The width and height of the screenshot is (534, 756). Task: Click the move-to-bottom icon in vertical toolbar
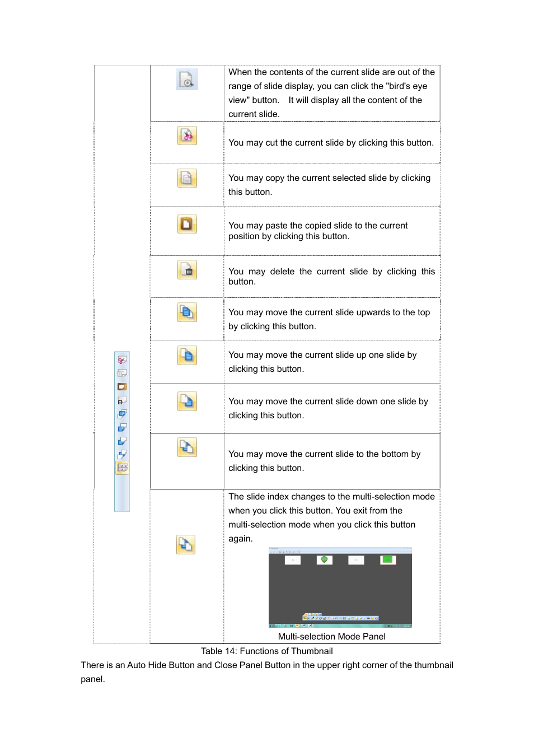point(122,454)
